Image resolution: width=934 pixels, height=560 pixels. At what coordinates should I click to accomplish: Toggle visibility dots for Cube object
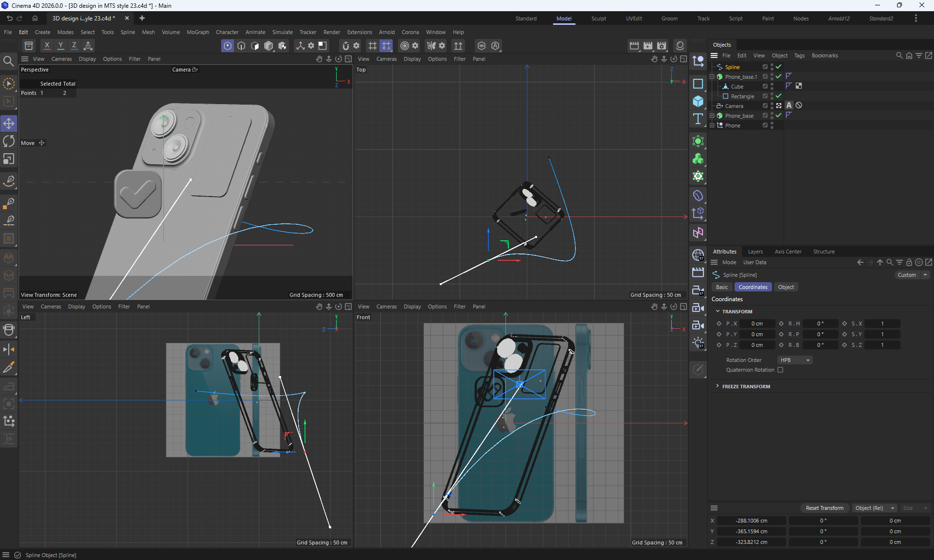coord(772,87)
